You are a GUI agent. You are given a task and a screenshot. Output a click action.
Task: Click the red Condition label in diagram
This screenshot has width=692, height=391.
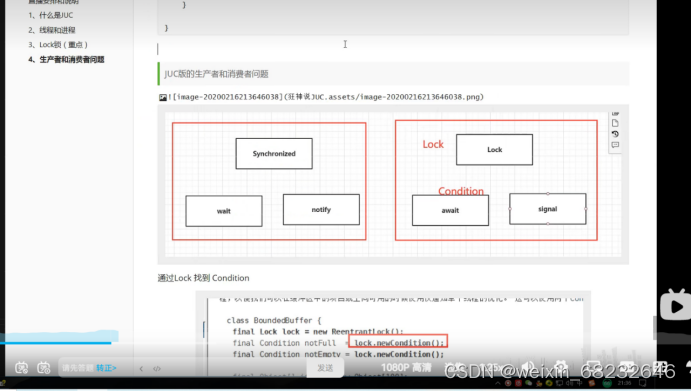click(461, 191)
